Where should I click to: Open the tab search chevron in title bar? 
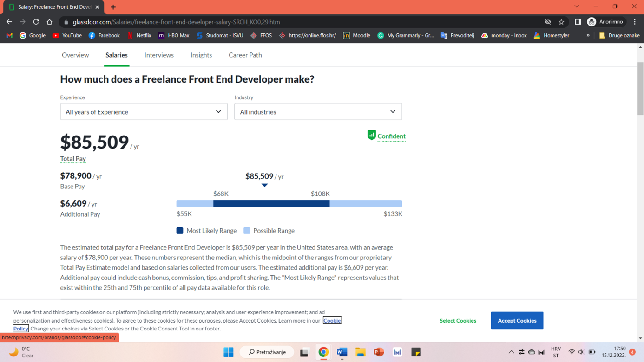[577, 6]
